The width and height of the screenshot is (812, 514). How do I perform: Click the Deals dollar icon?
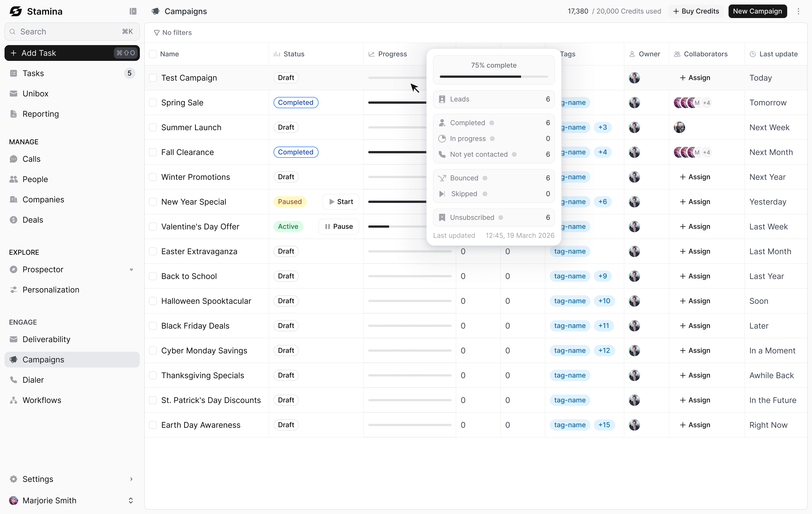point(14,220)
